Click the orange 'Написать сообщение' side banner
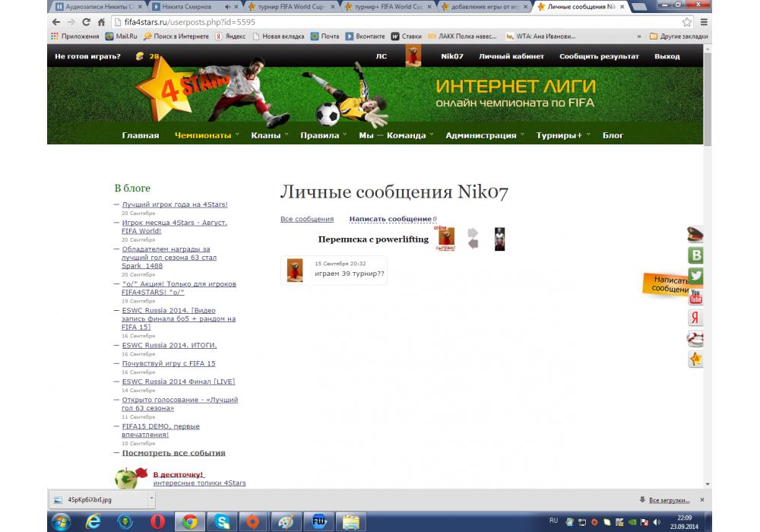 (x=666, y=284)
